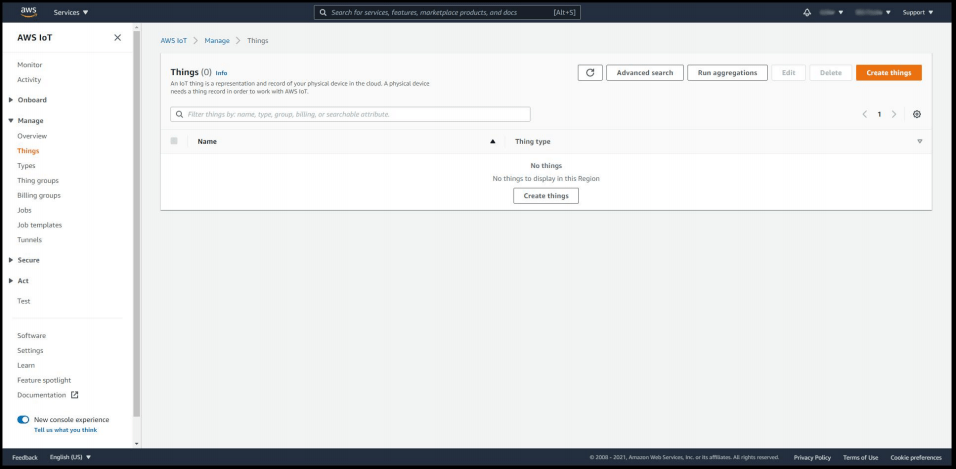Click Create things button in empty table
This screenshot has height=469, width=956.
pos(546,196)
